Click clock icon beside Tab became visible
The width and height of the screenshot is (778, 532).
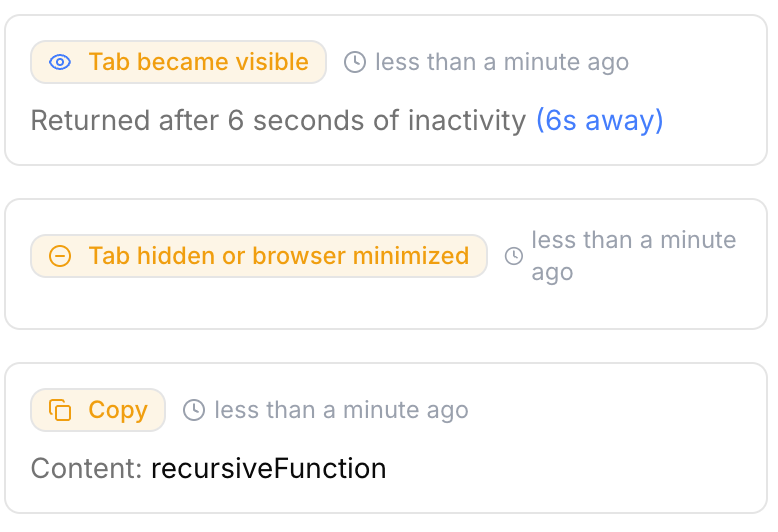(x=355, y=62)
